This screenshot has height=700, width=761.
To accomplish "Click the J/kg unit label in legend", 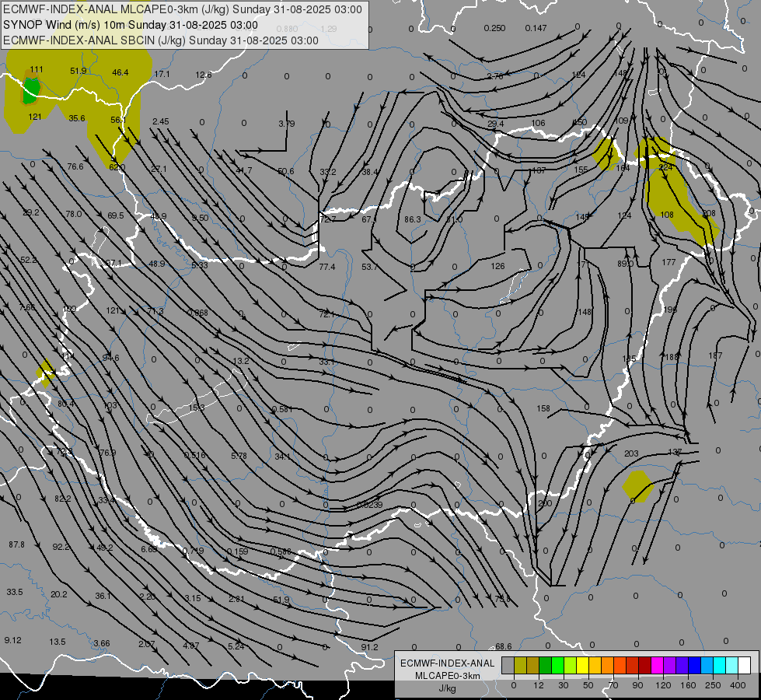I will pyautogui.click(x=448, y=688).
